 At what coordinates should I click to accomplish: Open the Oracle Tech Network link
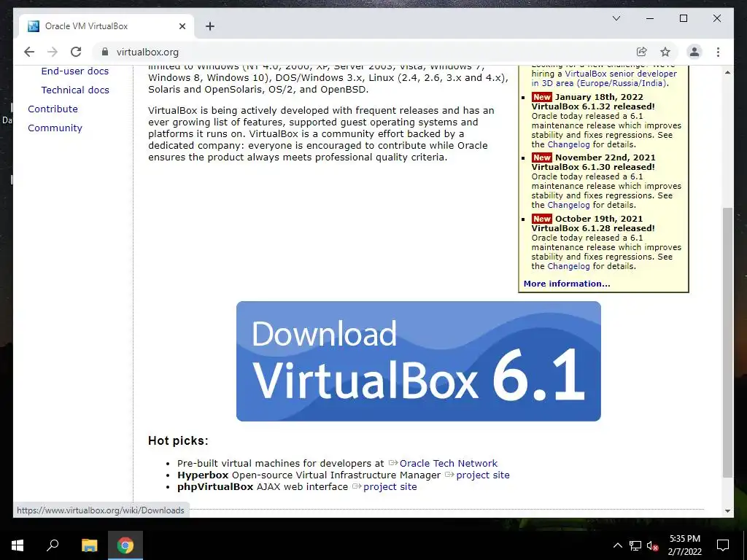pos(449,463)
